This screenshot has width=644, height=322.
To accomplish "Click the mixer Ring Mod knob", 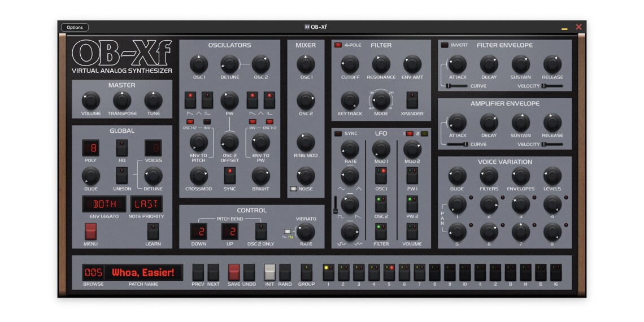I will [x=306, y=142].
